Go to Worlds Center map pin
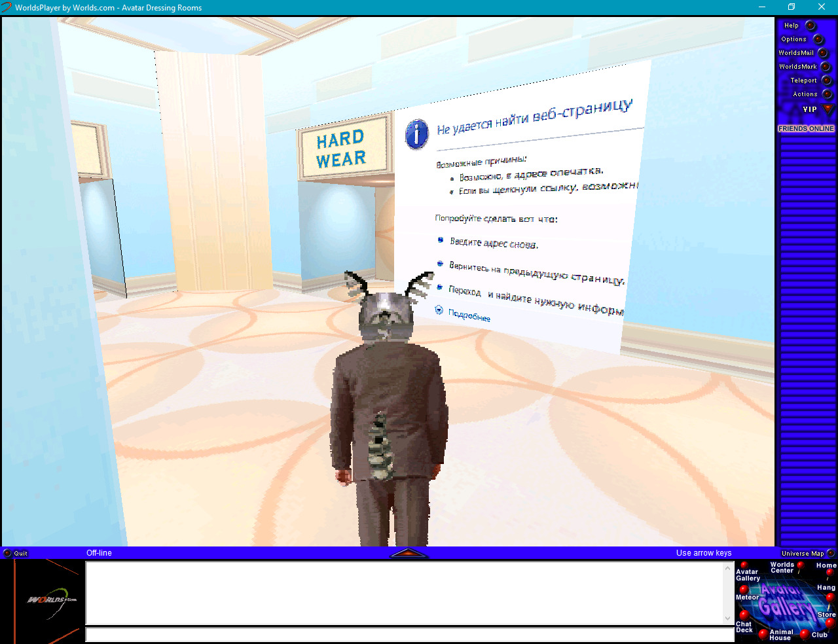The height and width of the screenshot is (644, 838). pos(800,565)
